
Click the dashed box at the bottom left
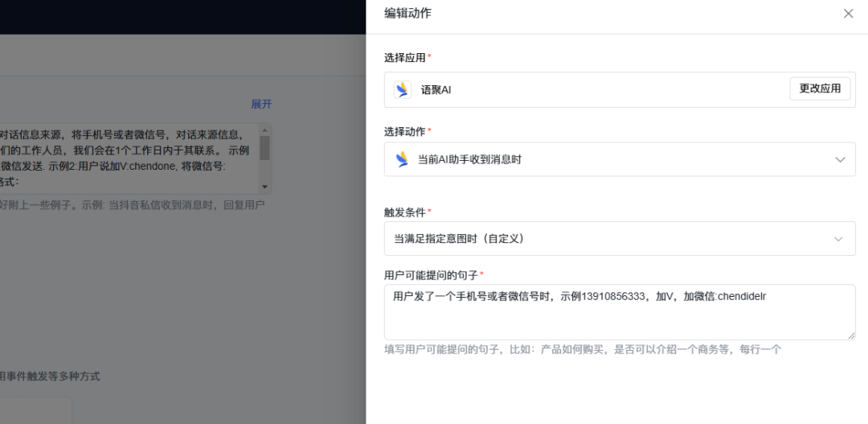tap(36, 410)
